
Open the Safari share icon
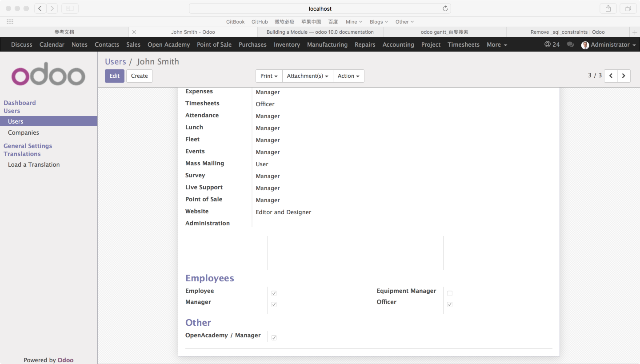pyautogui.click(x=608, y=8)
